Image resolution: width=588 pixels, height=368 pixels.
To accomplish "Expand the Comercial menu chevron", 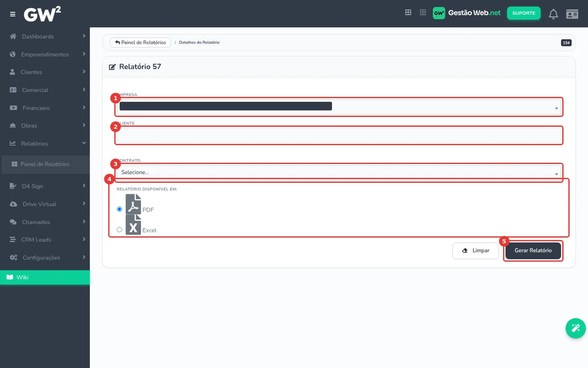I will [84, 90].
